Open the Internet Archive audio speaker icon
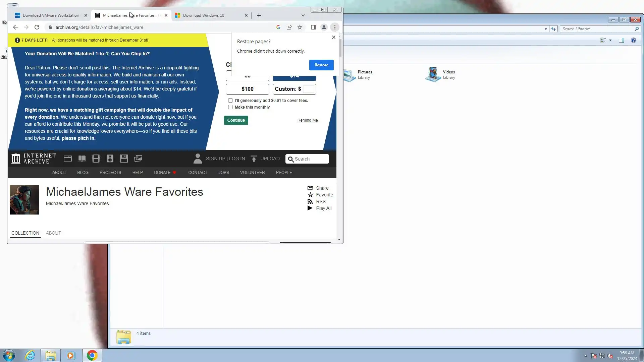 pos(110,159)
